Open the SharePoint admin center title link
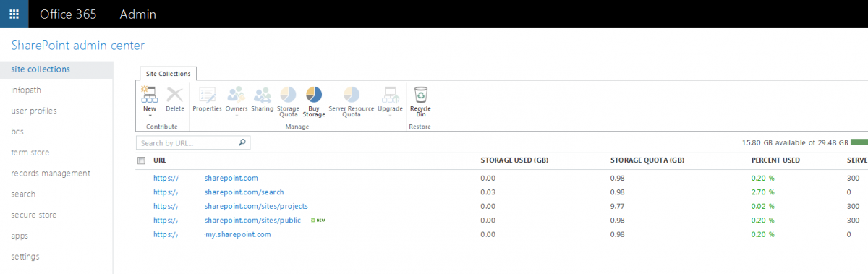The height and width of the screenshot is (274, 868). [x=78, y=46]
